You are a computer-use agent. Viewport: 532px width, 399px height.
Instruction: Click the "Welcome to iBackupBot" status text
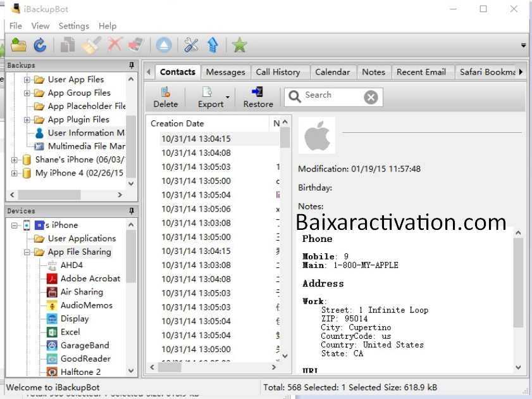[x=53, y=388]
